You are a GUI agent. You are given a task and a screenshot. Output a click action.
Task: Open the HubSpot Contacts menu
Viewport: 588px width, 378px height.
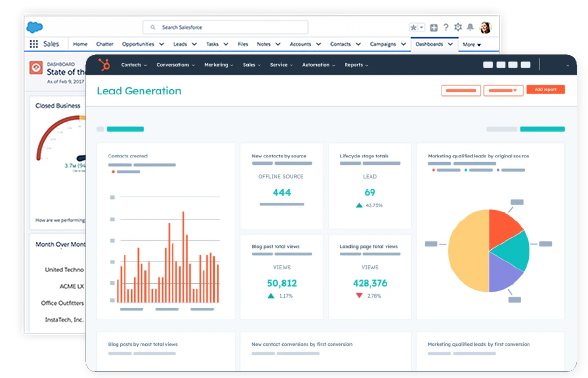134,65
